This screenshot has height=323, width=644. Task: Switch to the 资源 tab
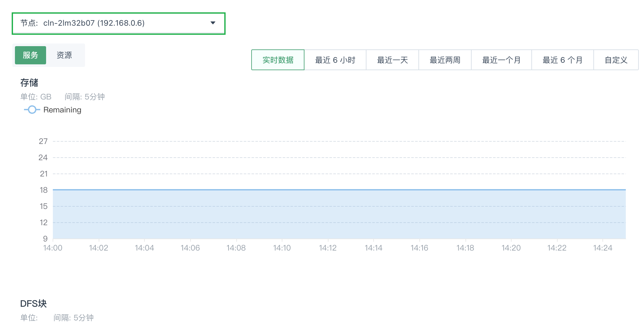coord(64,55)
